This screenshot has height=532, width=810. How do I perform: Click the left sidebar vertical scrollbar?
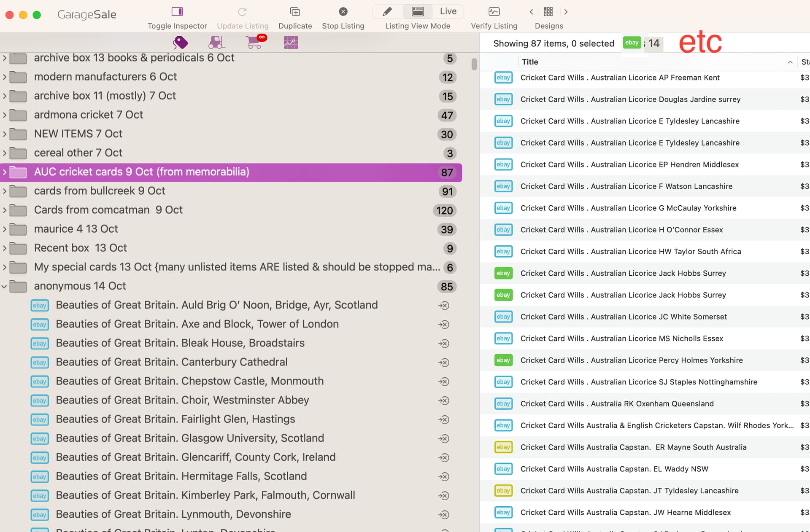coord(474,64)
